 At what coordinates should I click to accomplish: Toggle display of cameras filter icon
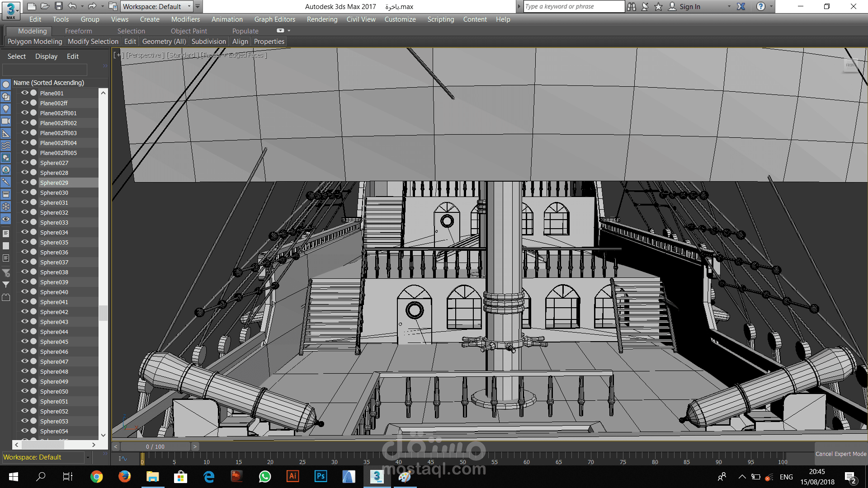point(6,121)
